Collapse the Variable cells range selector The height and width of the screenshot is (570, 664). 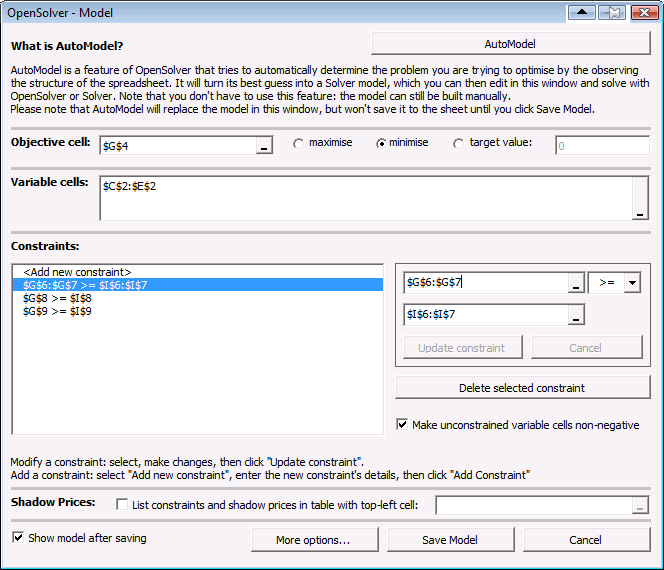[x=640, y=198]
